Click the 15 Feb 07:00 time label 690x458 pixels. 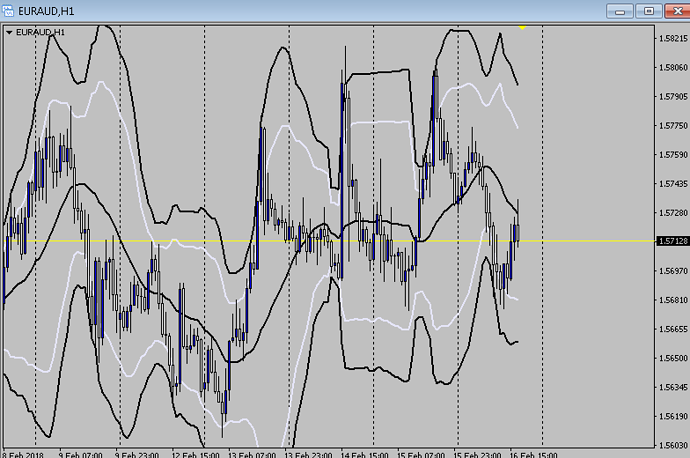pos(421,454)
